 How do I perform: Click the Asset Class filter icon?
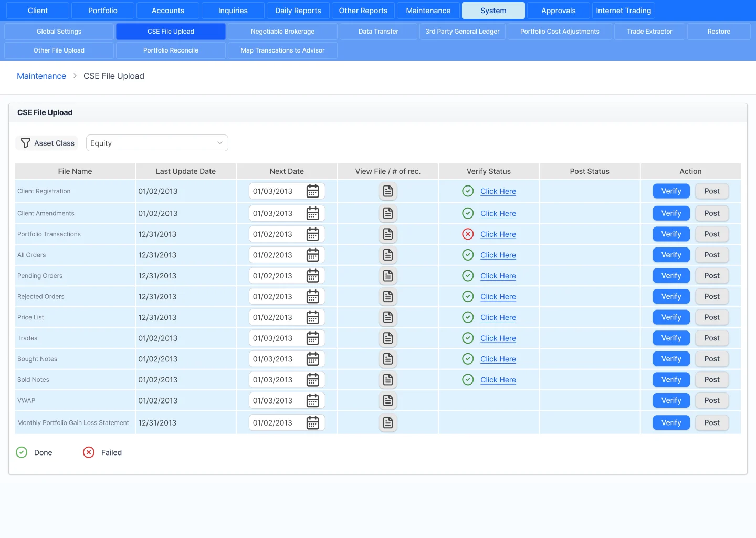pyautogui.click(x=25, y=143)
